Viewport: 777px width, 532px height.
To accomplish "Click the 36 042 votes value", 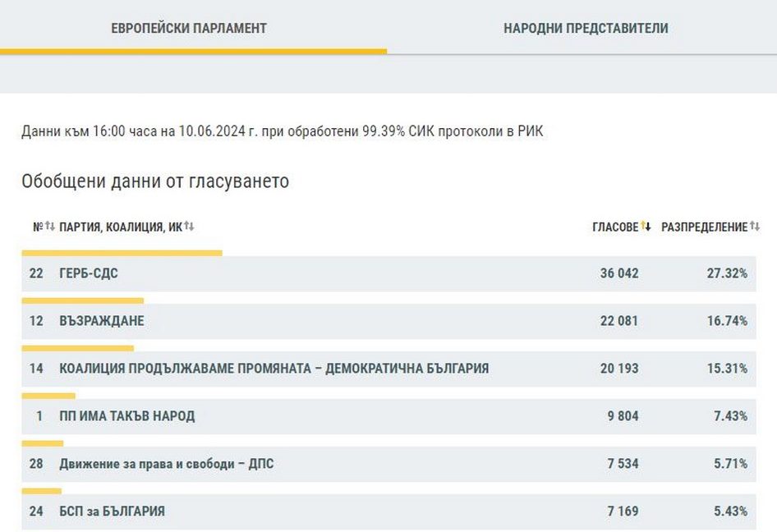I will [619, 273].
